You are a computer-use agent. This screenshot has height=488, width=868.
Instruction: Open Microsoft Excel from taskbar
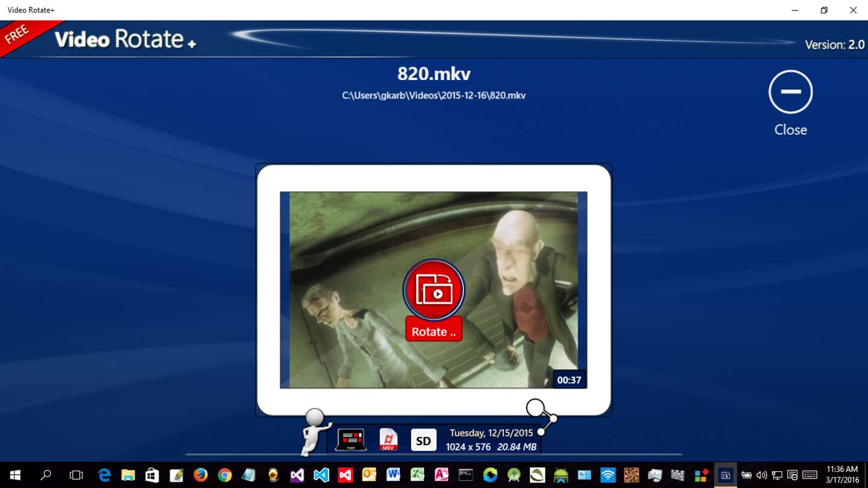[x=417, y=475]
